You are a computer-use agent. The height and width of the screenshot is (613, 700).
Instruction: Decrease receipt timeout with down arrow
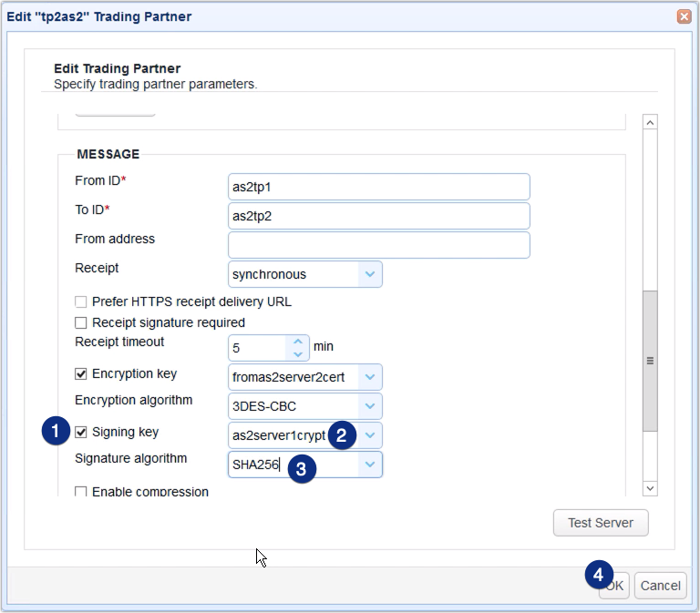pos(298,354)
